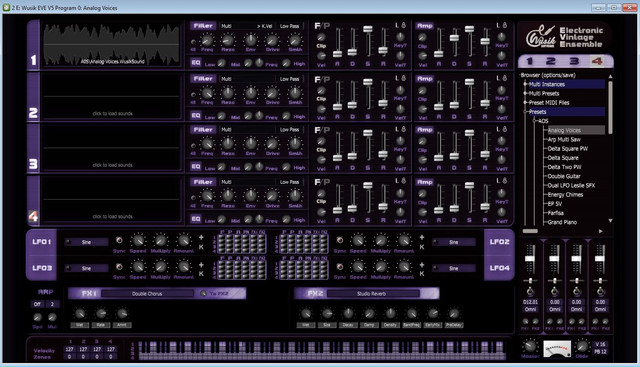This screenshot has height=367, width=640.
Task: Select layer tab 4 in the browser header
Action: (597, 61)
